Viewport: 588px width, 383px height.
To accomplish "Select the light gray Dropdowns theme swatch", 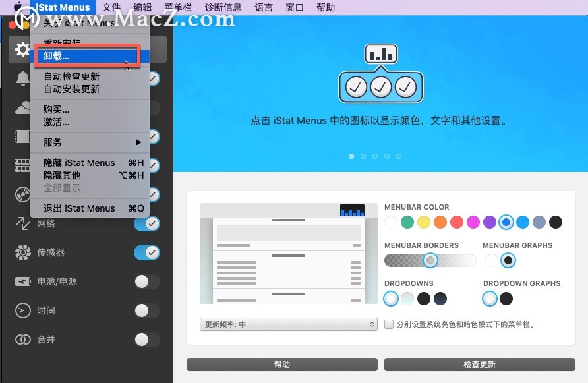I will [x=407, y=299].
